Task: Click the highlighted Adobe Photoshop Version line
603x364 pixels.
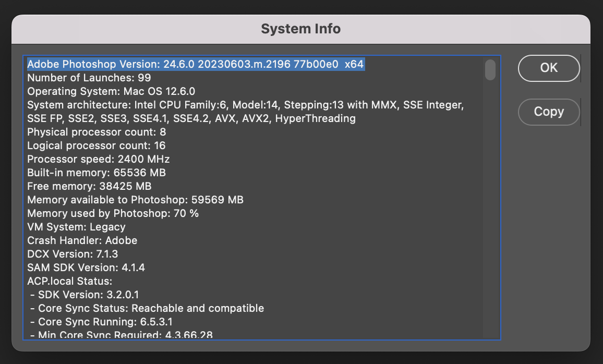Action: [195, 64]
